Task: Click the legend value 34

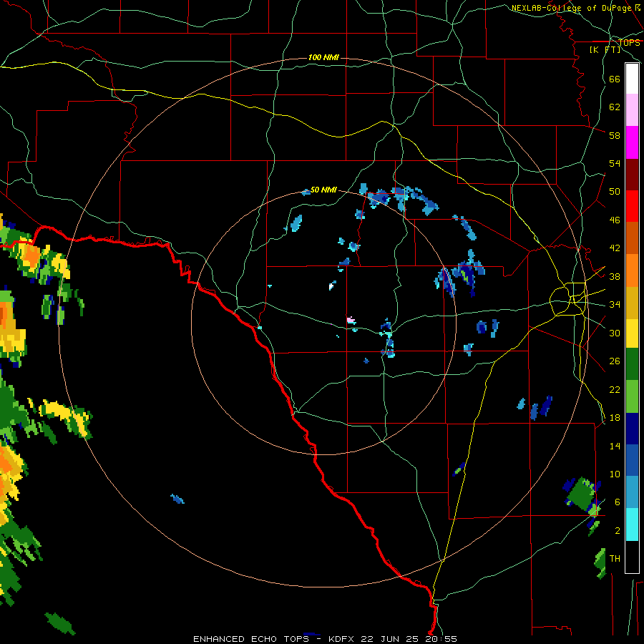Action: (x=615, y=304)
